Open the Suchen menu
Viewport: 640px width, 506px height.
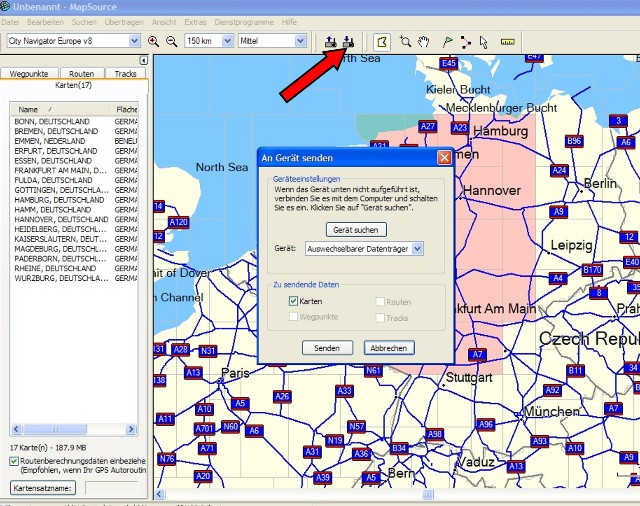84,22
